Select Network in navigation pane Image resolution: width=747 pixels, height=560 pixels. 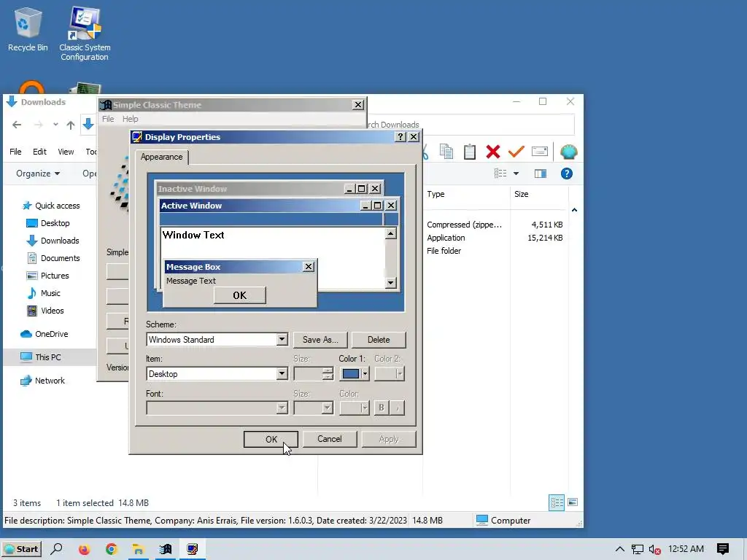tap(42, 381)
